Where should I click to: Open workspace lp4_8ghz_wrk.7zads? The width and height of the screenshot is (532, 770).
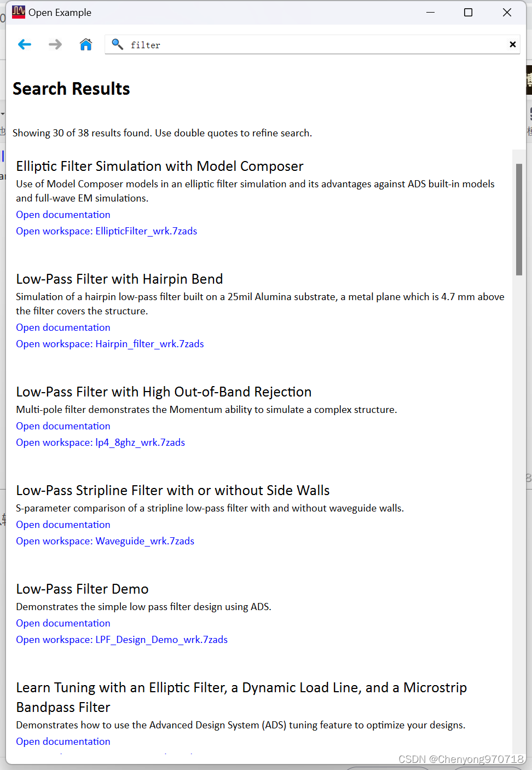pyautogui.click(x=100, y=442)
